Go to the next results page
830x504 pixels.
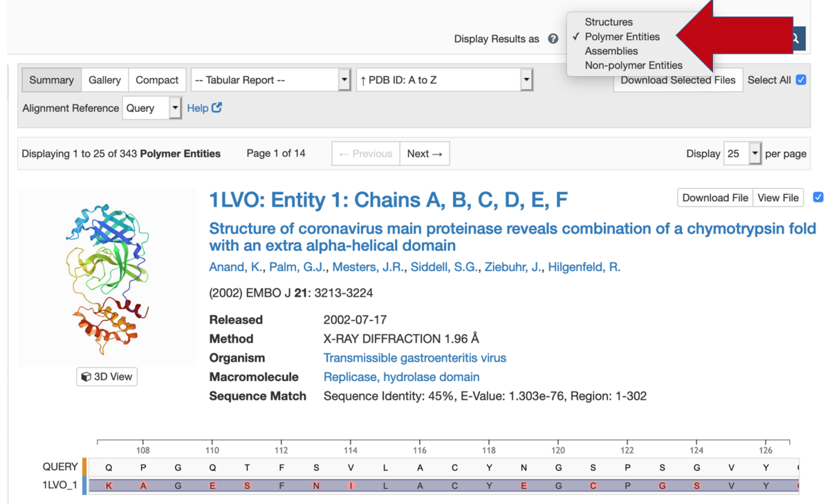click(424, 153)
